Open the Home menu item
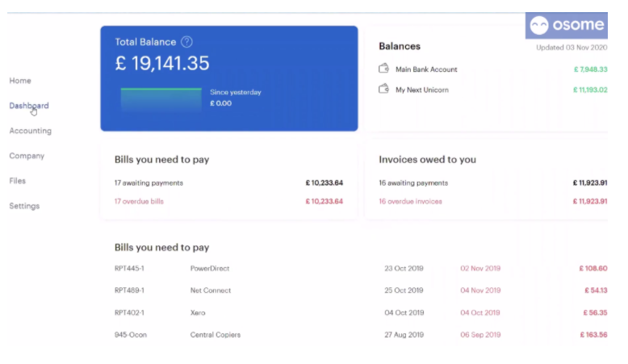Screen dimensions: 628x364 (x=20, y=81)
